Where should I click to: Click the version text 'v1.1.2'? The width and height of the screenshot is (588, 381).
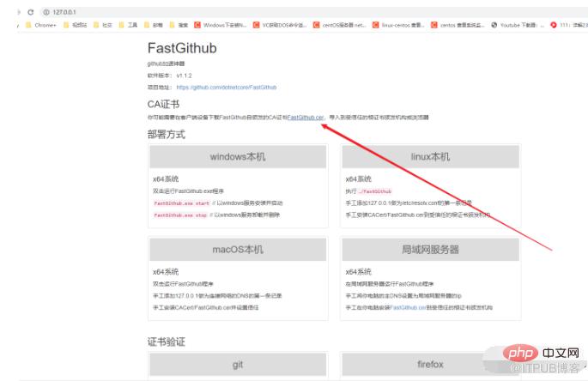tap(184, 76)
